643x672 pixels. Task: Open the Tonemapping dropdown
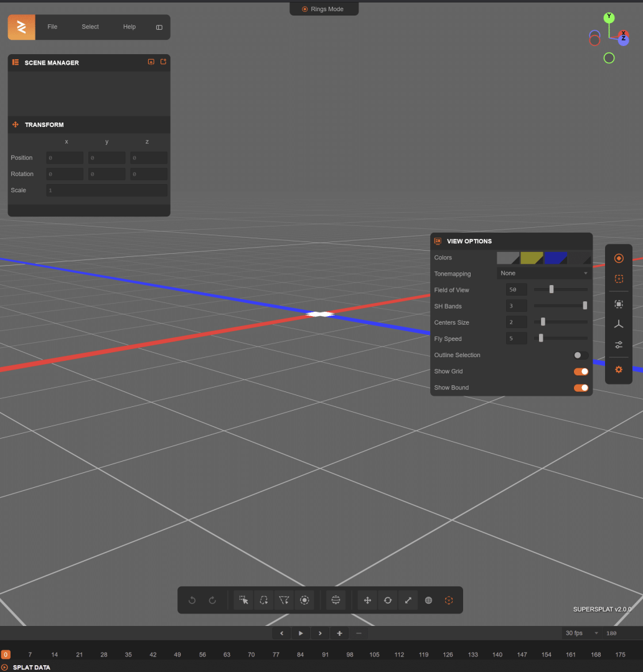543,273
